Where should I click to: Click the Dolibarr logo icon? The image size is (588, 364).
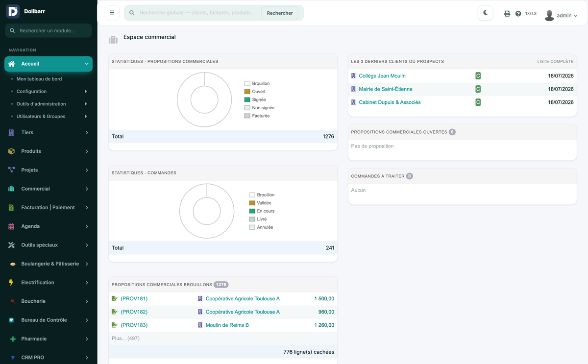click(x=13, y=11)
